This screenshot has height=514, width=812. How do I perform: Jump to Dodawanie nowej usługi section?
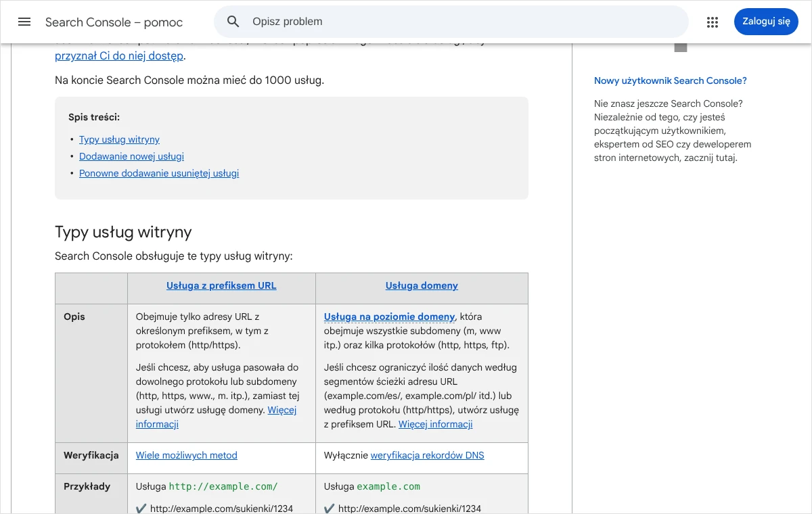[x=131, y=156]
